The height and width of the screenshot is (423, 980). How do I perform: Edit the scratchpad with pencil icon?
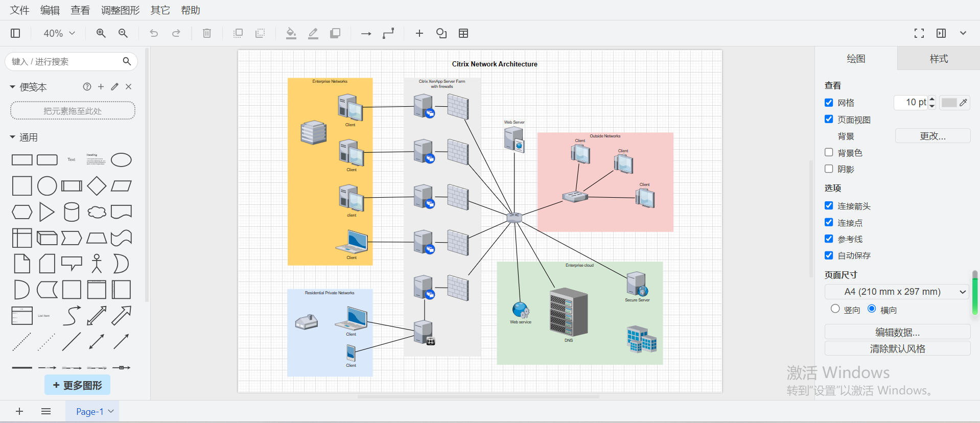point(115,87)
